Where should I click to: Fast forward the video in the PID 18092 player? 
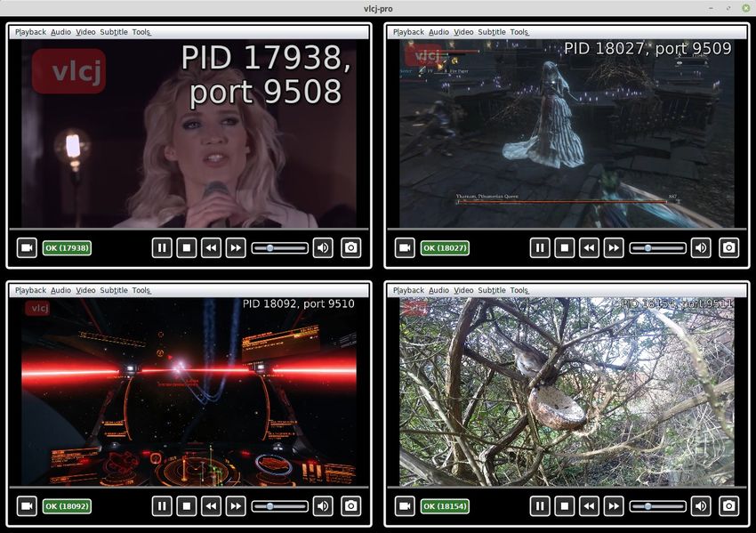(x=236, y=506)
